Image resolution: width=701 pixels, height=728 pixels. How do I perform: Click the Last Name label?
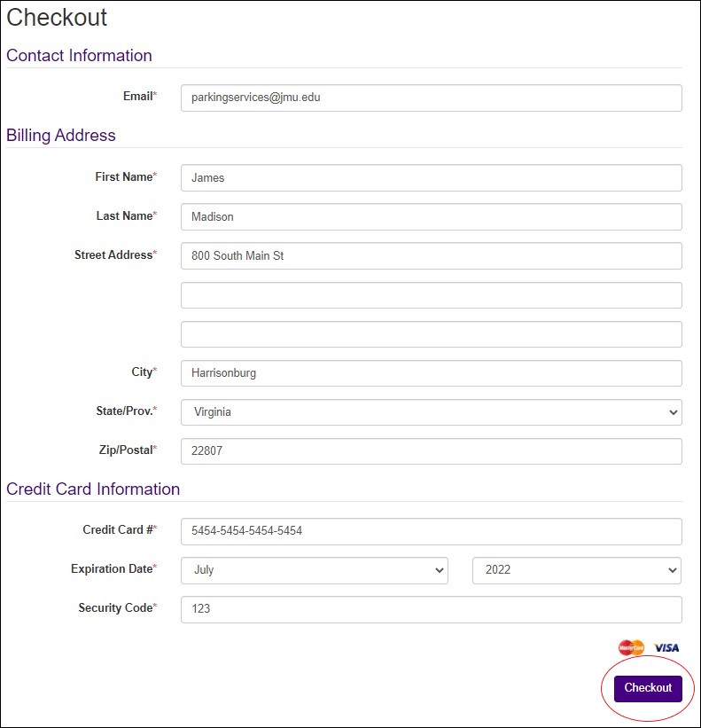[x=126, y=215]
